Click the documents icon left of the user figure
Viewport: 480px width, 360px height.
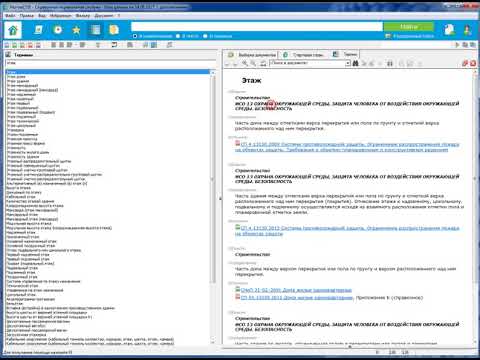pyautogui.click(x=449, y=30)
